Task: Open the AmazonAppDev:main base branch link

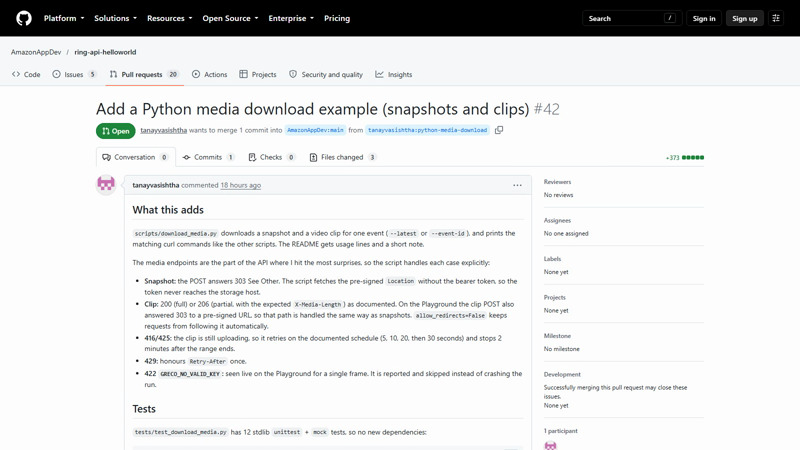Action: coord(315,130)
